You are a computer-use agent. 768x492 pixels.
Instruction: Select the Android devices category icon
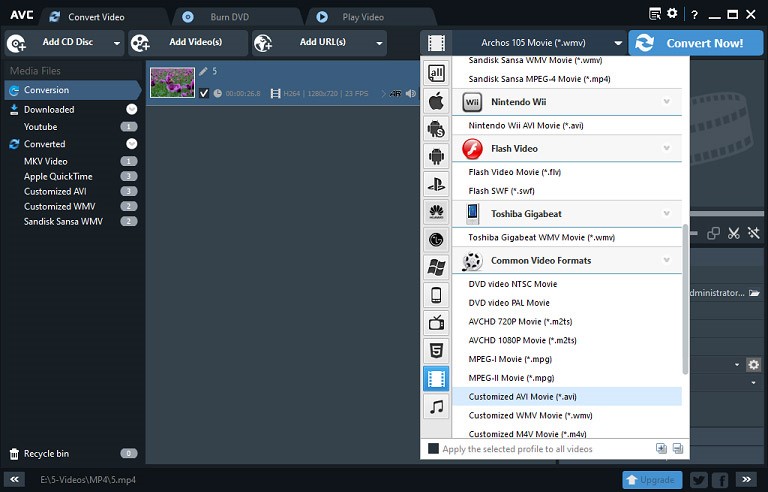click(x=436, y=156)
